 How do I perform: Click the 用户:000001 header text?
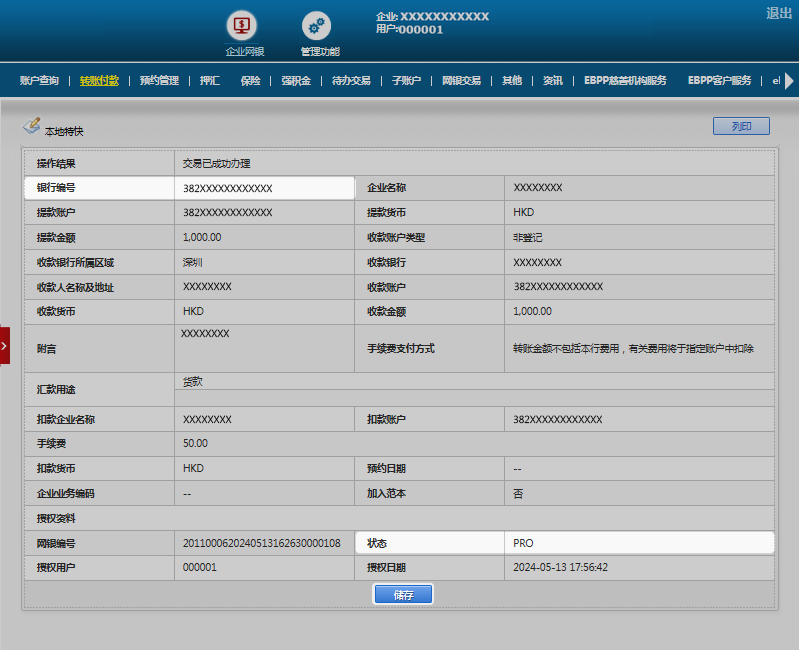(x=409, y=30)
